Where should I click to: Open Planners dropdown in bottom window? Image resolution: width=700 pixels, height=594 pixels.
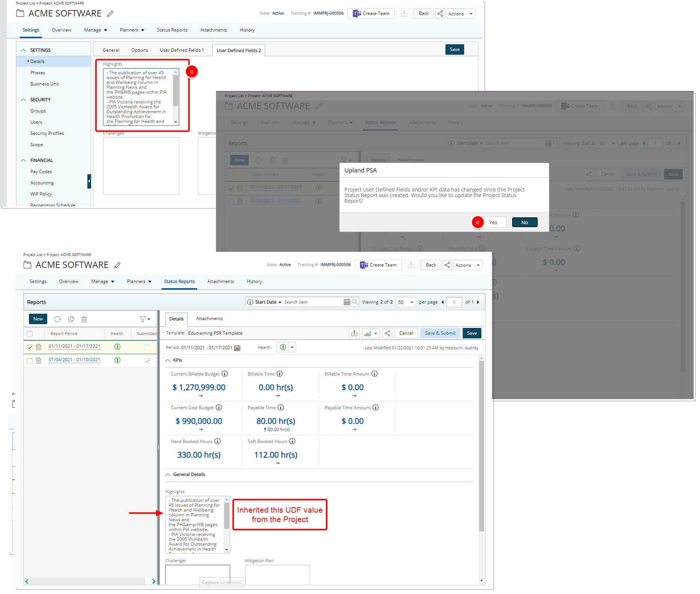[x=139, y=281]
